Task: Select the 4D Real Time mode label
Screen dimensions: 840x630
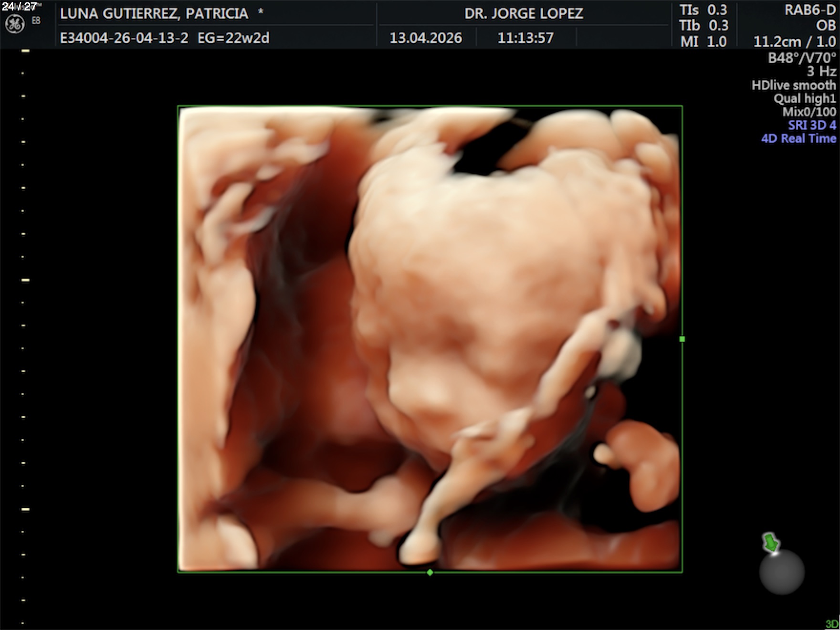Action: pos(798,139)
